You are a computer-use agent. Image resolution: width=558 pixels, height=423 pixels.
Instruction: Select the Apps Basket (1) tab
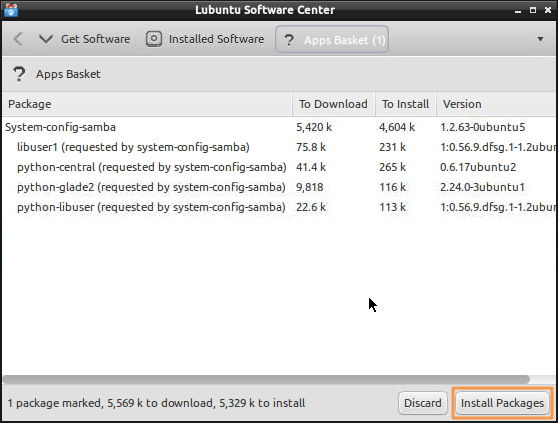(332, 39)
